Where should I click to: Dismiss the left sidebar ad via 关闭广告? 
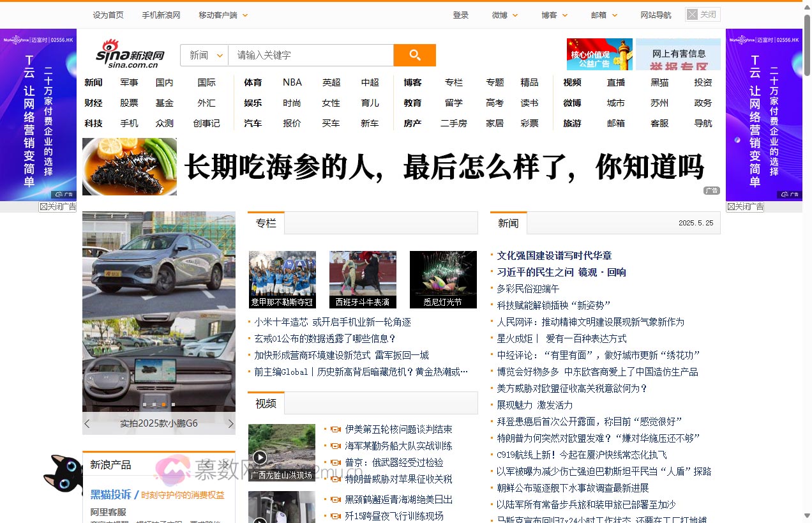57,206
